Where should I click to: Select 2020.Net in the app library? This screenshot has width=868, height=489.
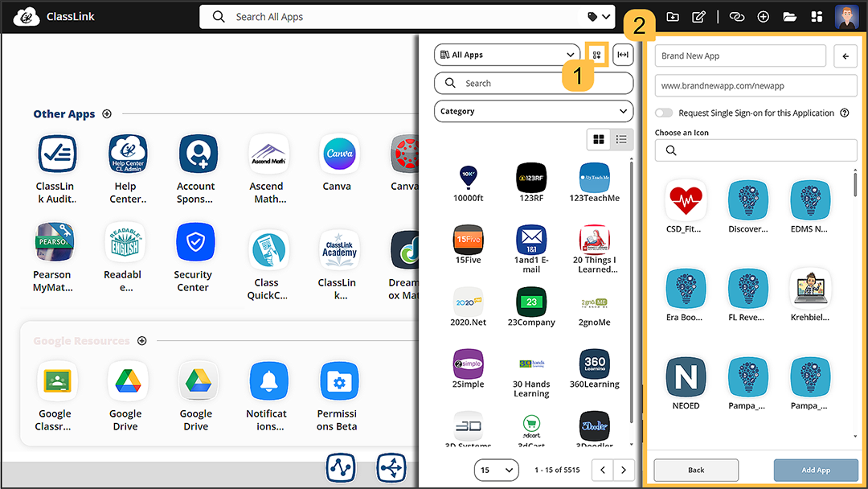[469, 302]
